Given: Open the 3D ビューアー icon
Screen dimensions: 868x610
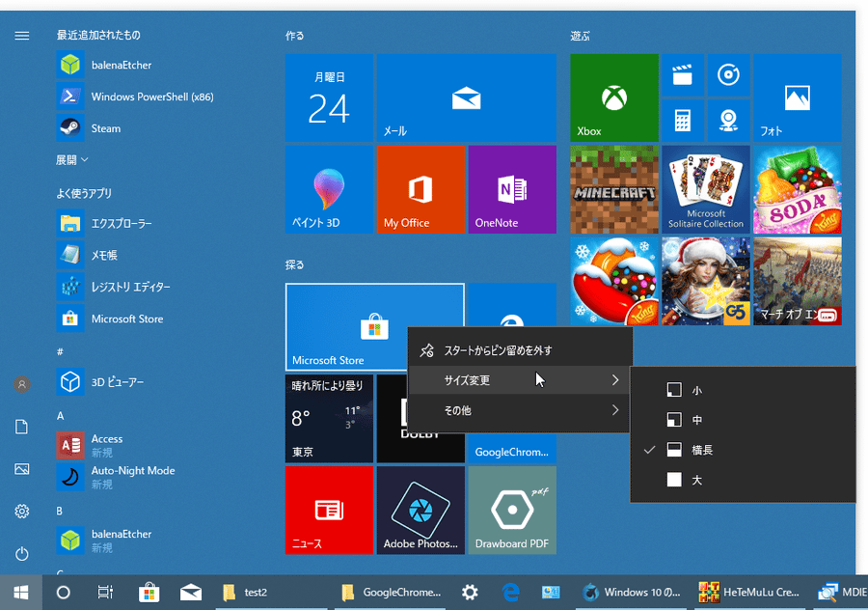Looking at the screenshot, I should 70,382.
